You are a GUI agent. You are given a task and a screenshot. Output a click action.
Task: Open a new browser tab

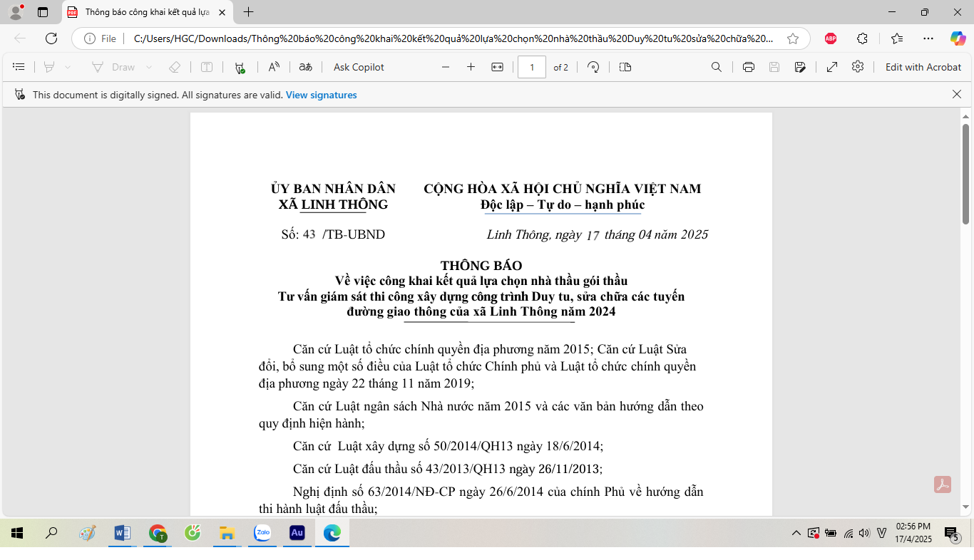[x=248, y=12]
